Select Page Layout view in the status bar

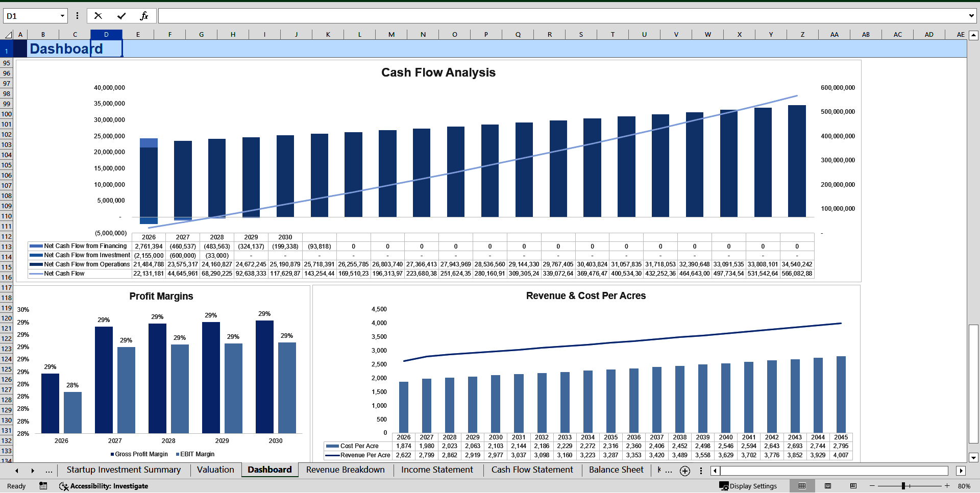pos(827,486)
